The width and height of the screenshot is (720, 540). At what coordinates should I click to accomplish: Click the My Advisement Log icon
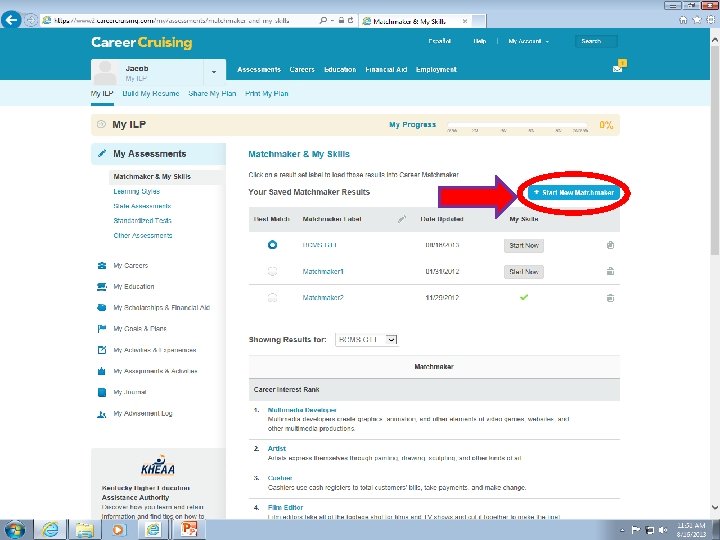(x=101, y=414)
